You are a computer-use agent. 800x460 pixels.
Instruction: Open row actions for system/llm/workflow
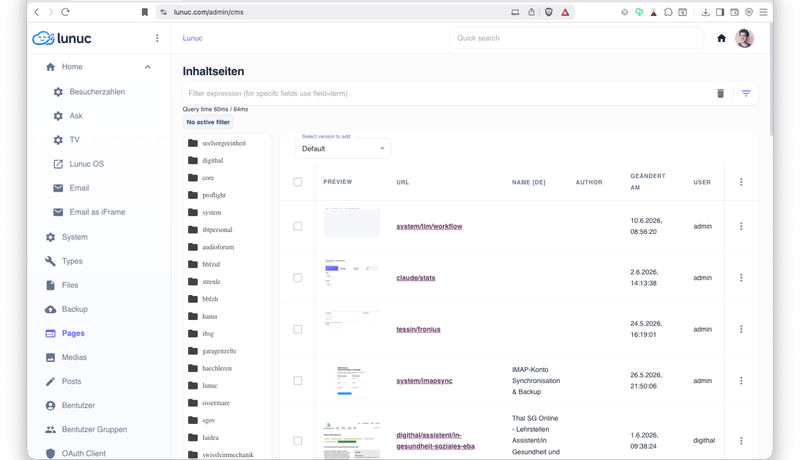[741, 226]
